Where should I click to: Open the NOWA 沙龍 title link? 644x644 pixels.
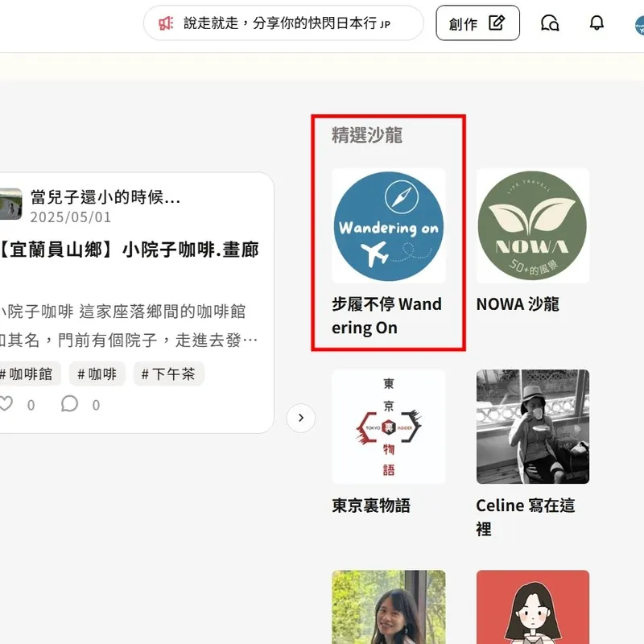tap(518, 304)
